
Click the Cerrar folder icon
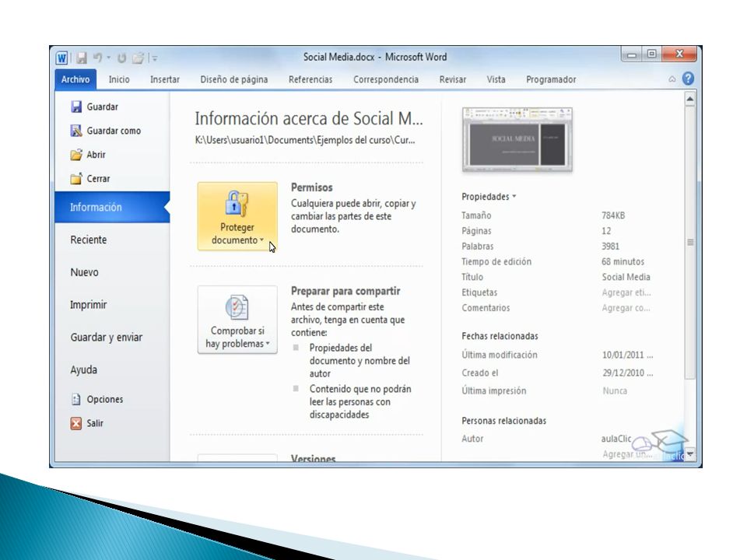pos(76,179)
